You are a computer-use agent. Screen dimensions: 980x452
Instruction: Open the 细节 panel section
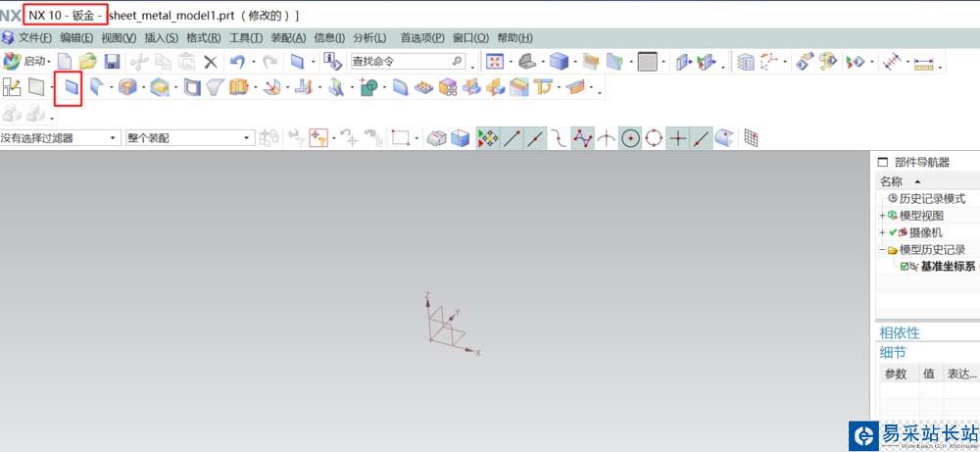click(x=893, y=353)
